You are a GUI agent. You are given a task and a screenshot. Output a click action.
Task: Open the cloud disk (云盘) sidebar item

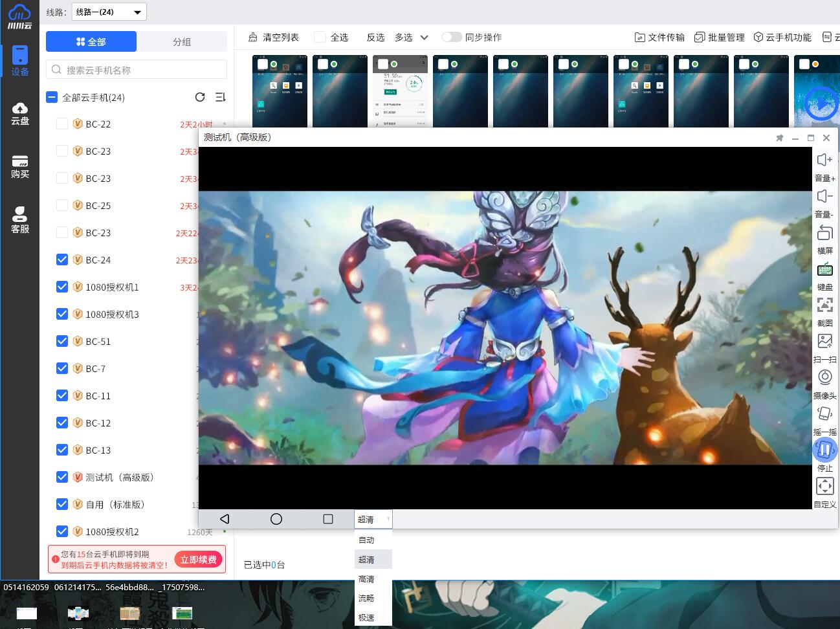(x=20, y=113)
